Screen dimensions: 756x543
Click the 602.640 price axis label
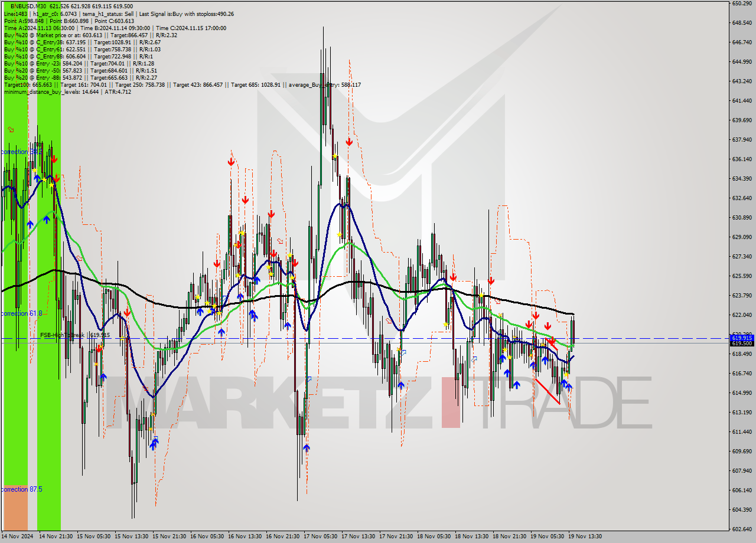click(742, 529)
